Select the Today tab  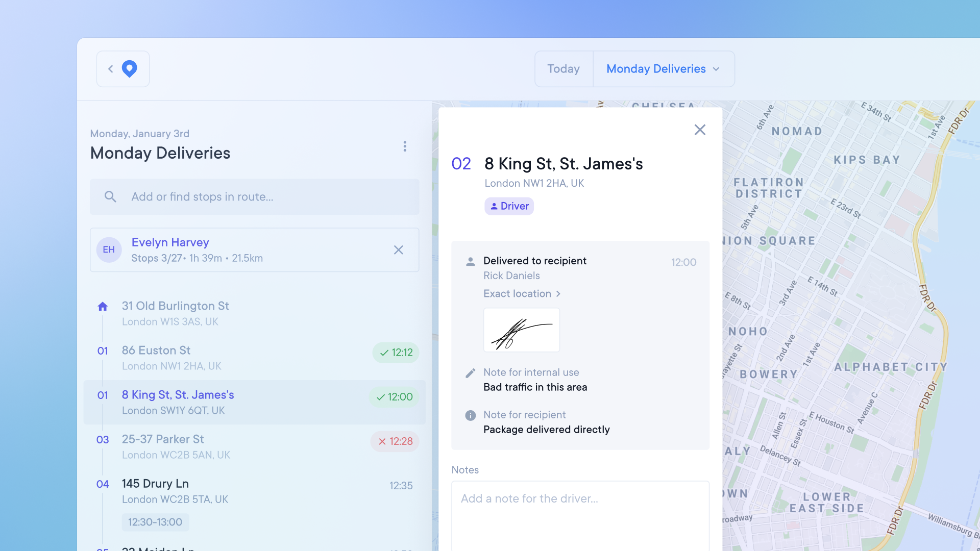pyautogui.click(x=563, y=69)
